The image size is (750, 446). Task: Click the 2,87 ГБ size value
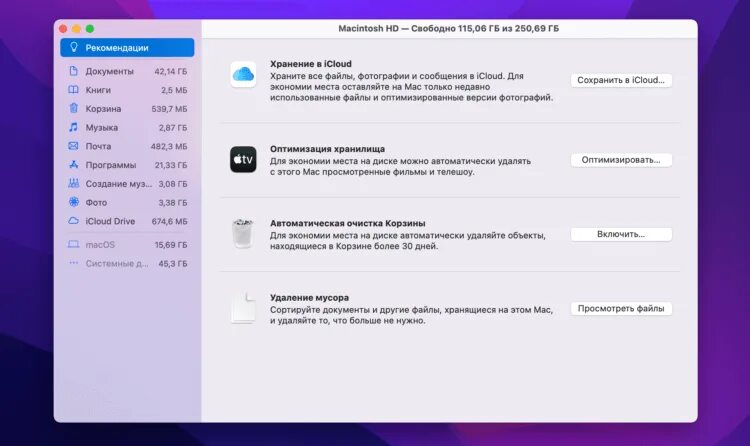pos(173,127)
